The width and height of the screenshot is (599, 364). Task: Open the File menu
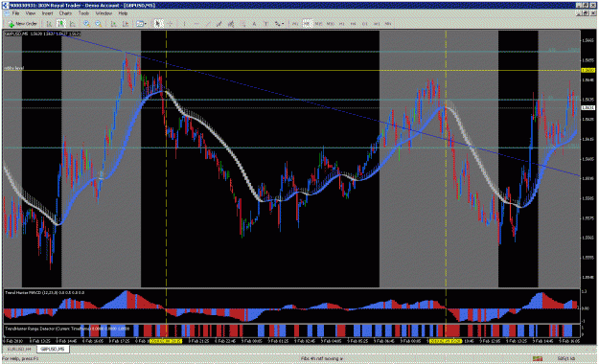tap(15, 13)
